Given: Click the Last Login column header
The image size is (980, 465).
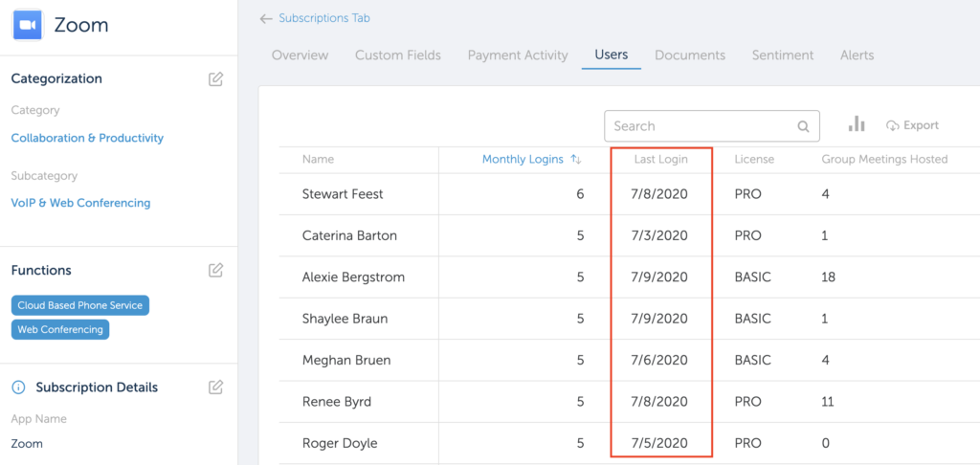Looking at the screenshot, I should tap(660, 160).
